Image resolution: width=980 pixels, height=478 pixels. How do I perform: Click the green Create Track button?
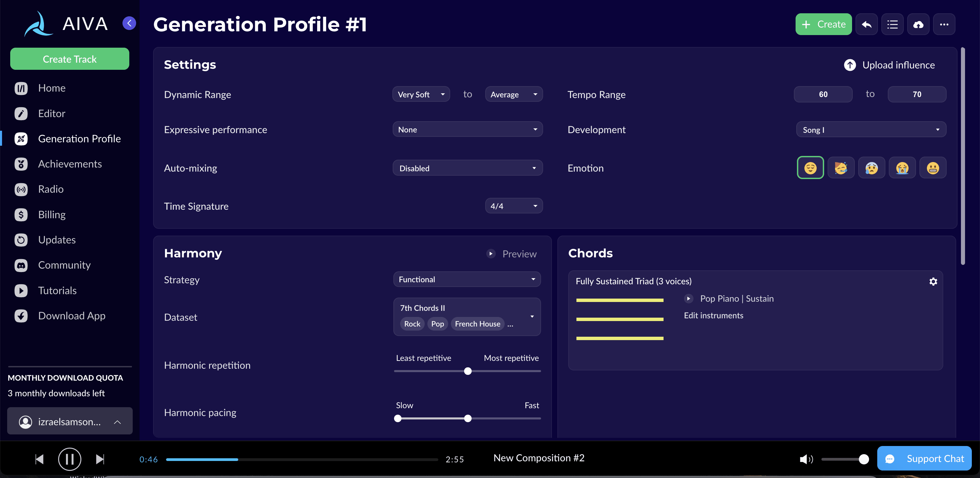[70, 59]
